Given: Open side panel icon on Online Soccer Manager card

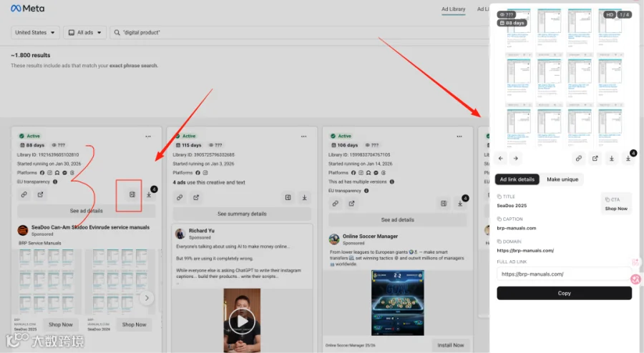Looking at the screenshot, I should [444, 204].
